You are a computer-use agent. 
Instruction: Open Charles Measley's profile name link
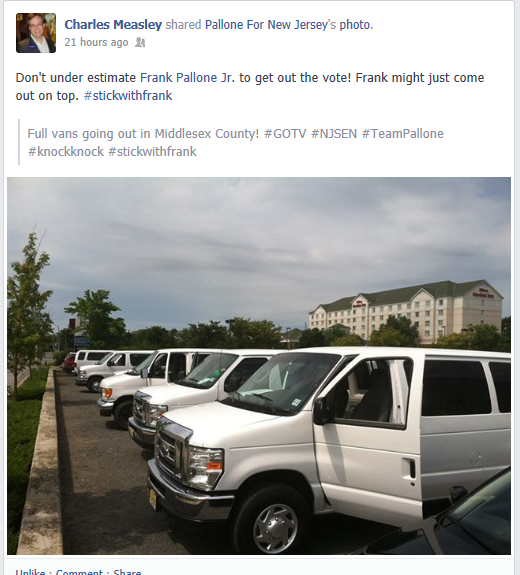click(x=113, y=25)
